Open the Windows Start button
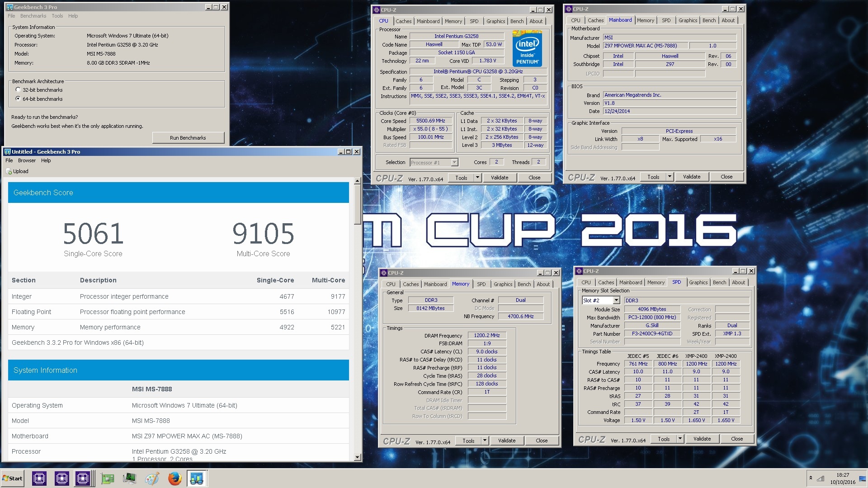868x488 pixels. click(12, 479)
